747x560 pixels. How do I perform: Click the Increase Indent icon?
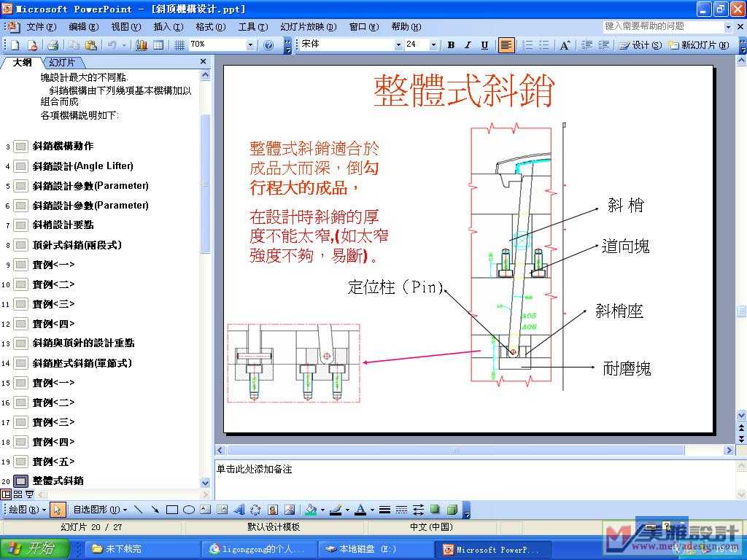point(603,45)
